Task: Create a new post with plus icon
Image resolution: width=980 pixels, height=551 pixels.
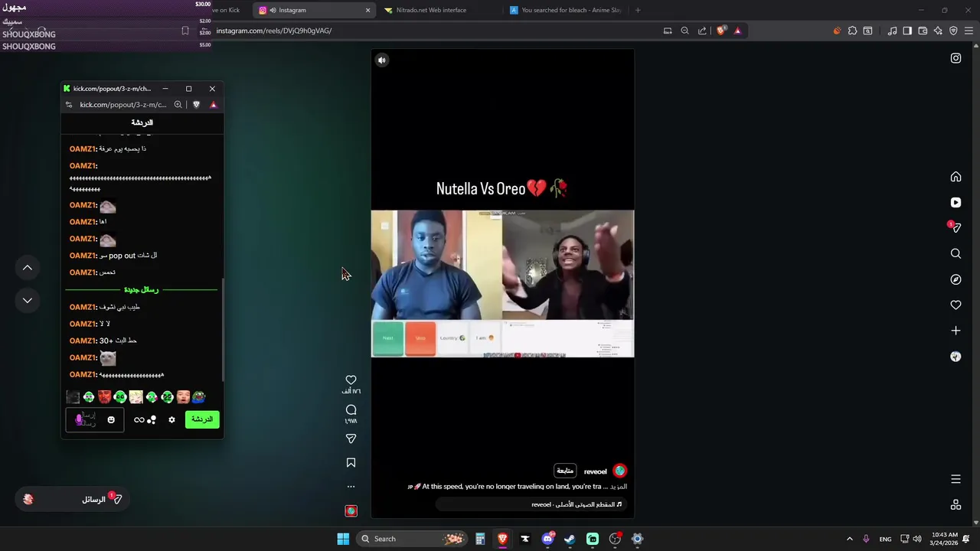Action: (955, 331)
